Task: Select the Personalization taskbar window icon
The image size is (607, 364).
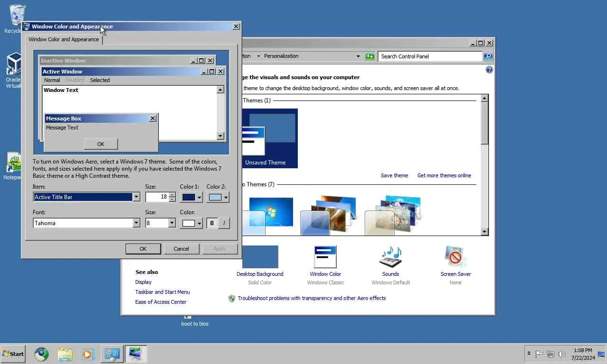Action: click(x=136, y=354)
